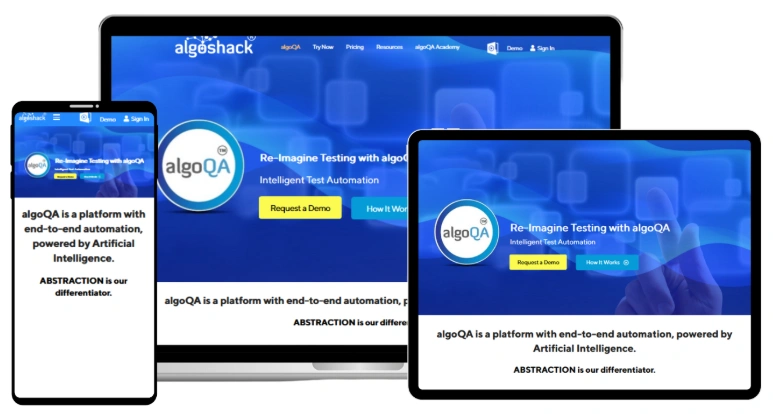Click blue How It Works button on phone

(x=92, y=176)
